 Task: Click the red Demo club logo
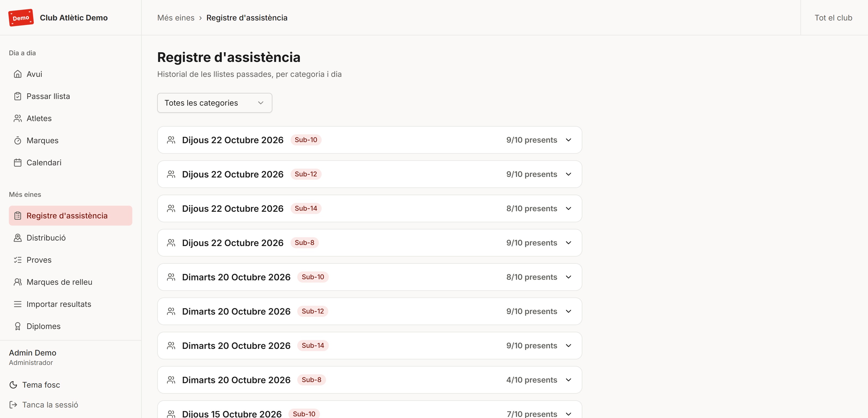[21, 17]
